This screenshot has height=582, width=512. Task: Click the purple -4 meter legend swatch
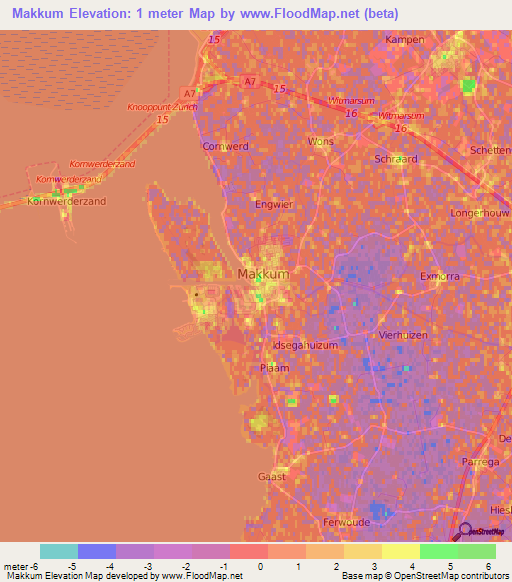pyautogui.click(x=135, y=552)
